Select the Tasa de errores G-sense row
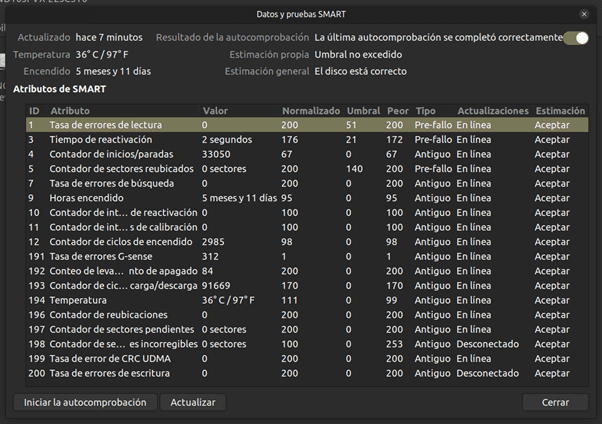 point(98,256)
